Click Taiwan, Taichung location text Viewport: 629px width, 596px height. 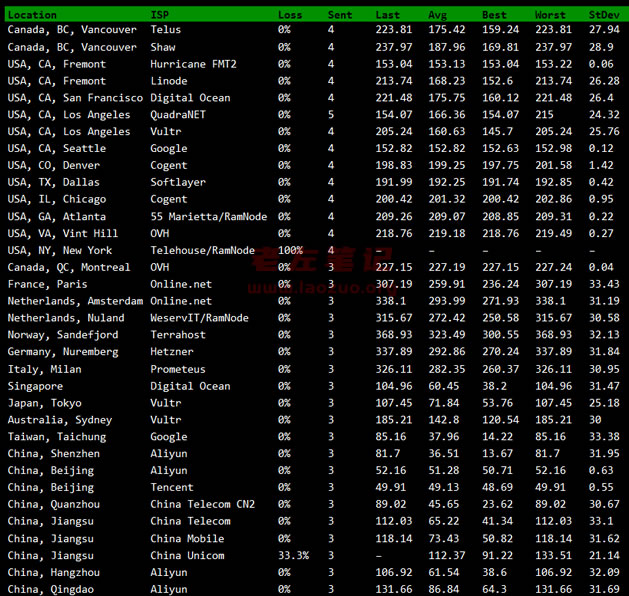[x=57, y=437]
